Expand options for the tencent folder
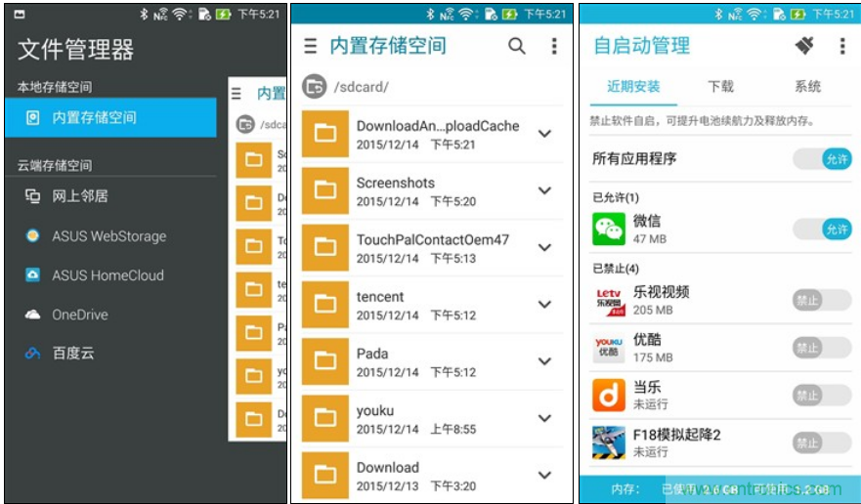This screenshot has height=504, width=861. (x=545, y=305)
